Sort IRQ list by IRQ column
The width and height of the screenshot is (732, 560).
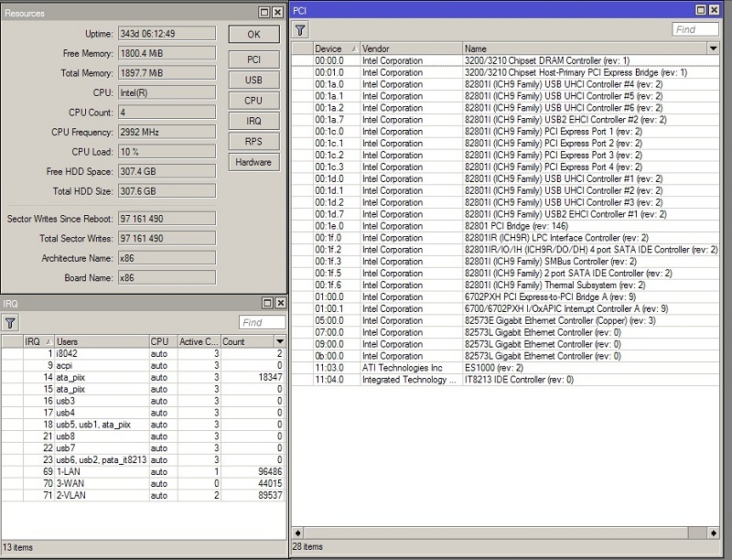coord(39,341)
